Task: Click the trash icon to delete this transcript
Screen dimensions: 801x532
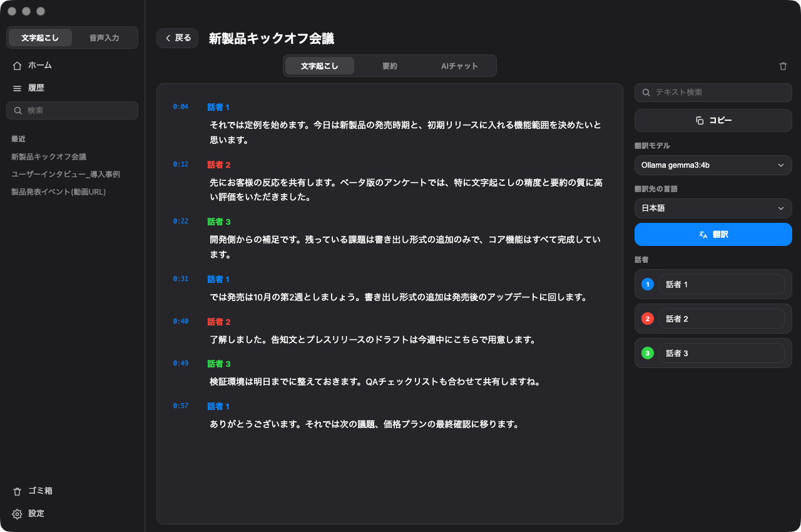Action: point(783,66)
